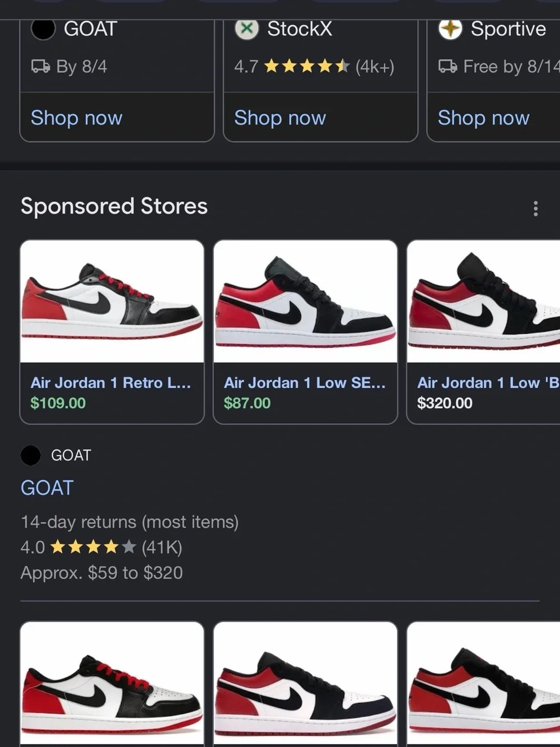View the $87.00 Air Jordan sneaker image
Image resolution: width=560 pixels, height=747 pixels.
305,301
